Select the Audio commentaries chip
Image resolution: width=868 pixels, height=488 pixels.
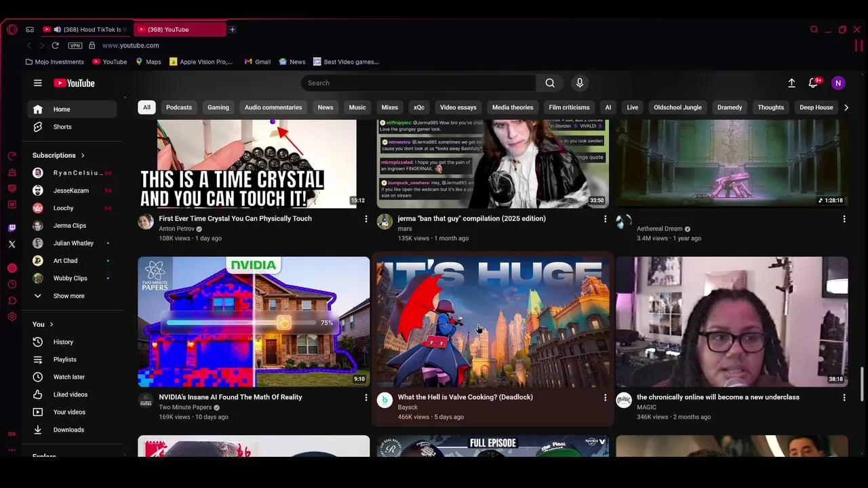(x=273, y=107)
